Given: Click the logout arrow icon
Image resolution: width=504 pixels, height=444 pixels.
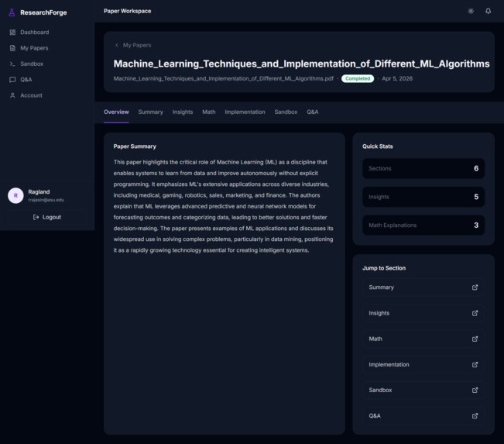Looking at the screenshot, I should [x=36, y=217].
